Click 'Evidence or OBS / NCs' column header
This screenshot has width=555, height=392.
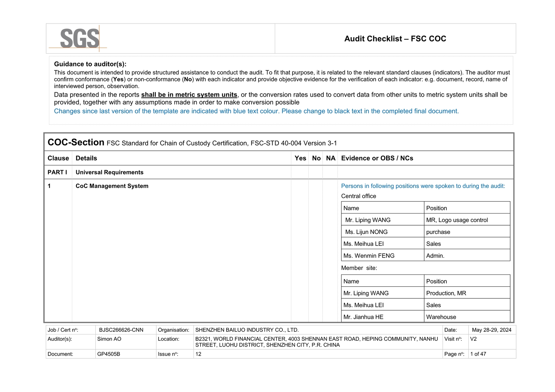377,158
